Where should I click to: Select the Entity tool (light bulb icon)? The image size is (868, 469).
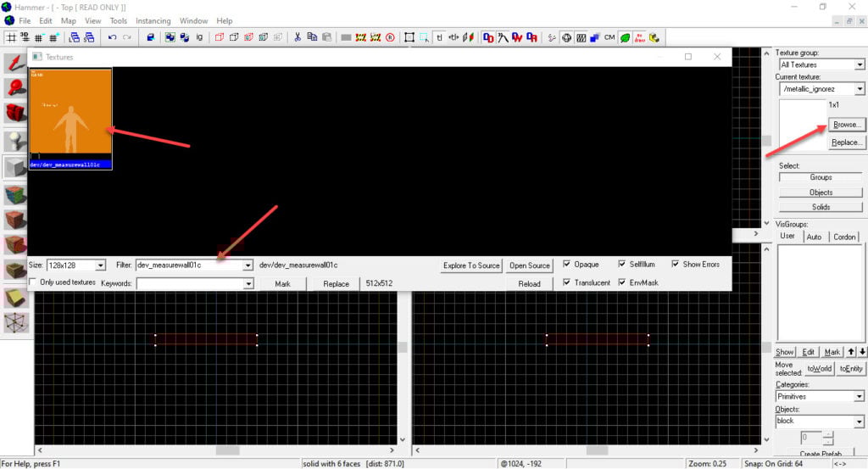pyautogui.click(x=15, y=141)
